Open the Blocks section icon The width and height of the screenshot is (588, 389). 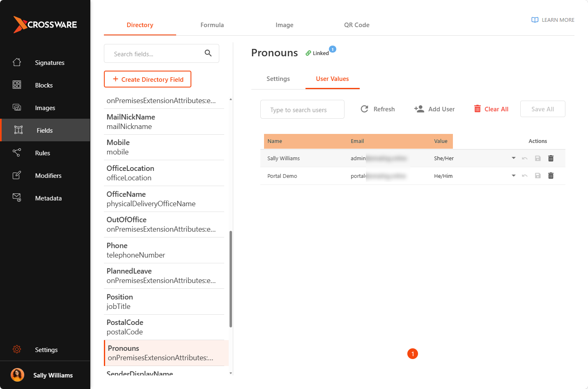point(17,85)
